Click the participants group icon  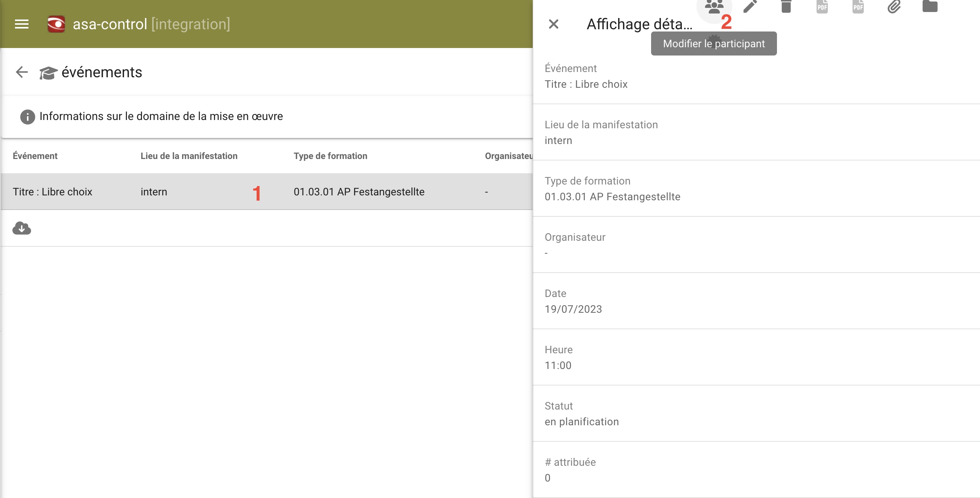pos(714,7)
